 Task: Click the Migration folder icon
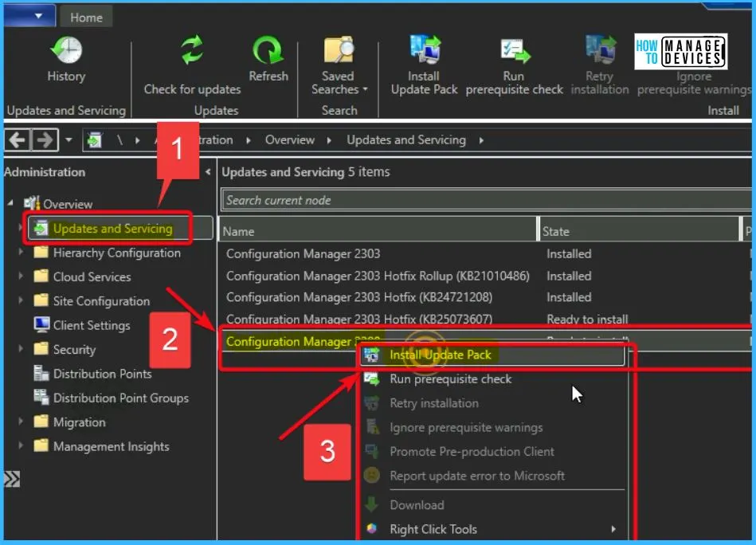click(41, 421)
